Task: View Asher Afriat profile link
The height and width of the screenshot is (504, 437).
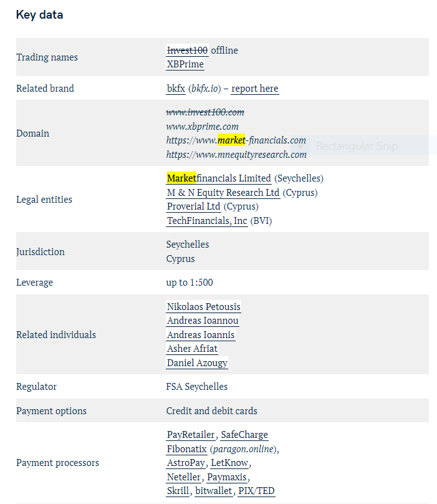Action: coord(192,349)
